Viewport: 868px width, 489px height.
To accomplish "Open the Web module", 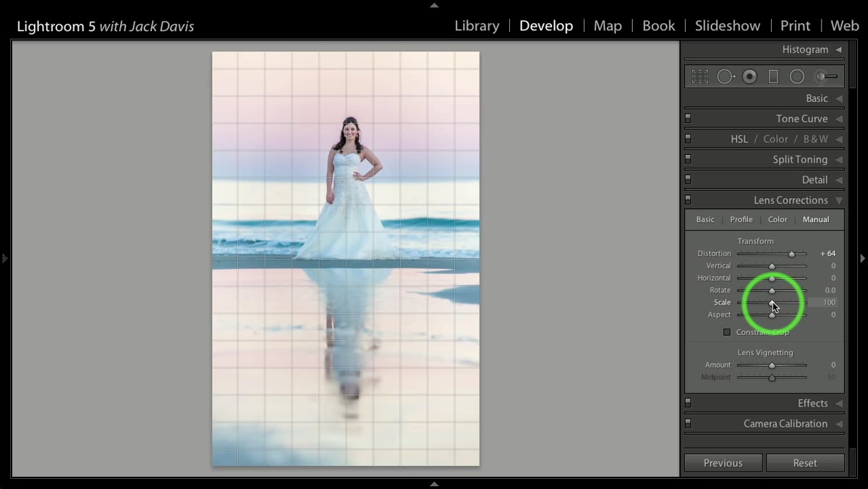I will point(844,26).
